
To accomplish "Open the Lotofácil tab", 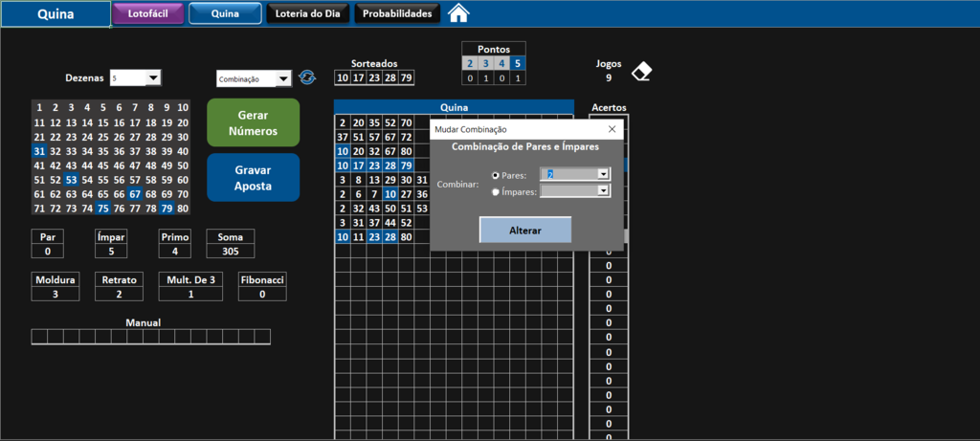I will point(148,13).
